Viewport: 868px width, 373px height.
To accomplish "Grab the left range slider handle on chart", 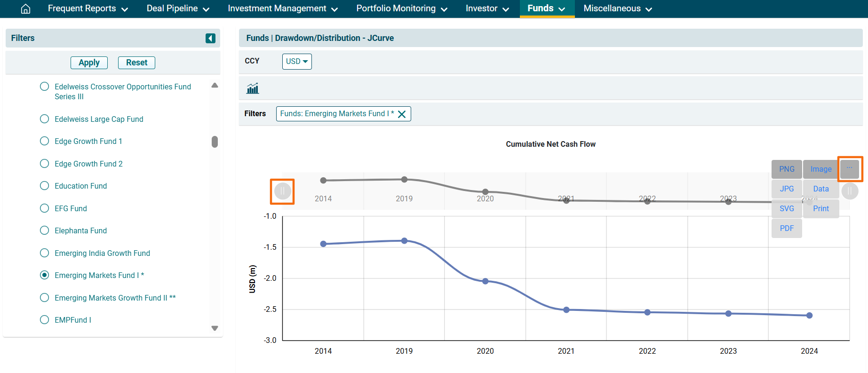I will (282, 191).
